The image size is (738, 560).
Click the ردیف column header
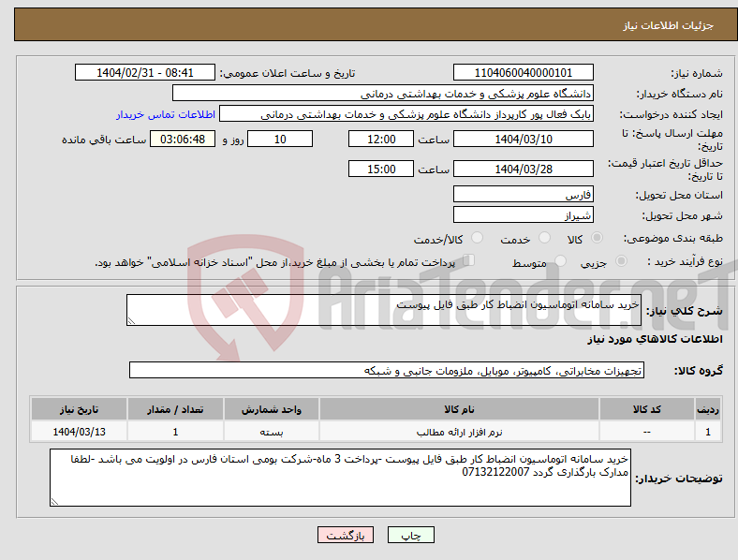tap(708, 409)
